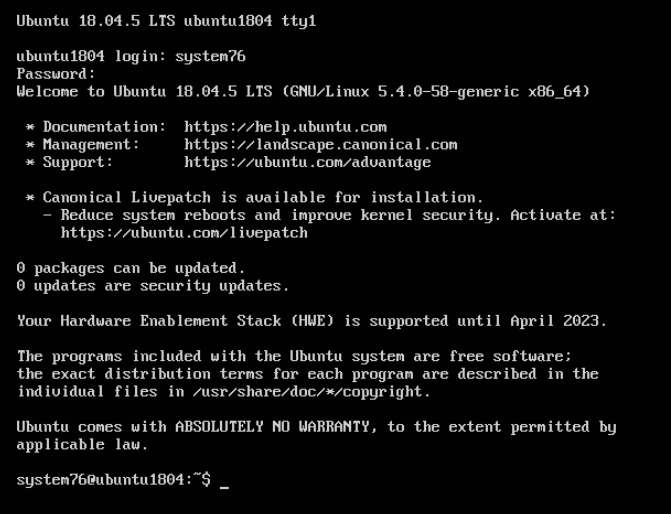
Task: Click the "0 packages can be updated" line
Action: click(x=130, y=268)
